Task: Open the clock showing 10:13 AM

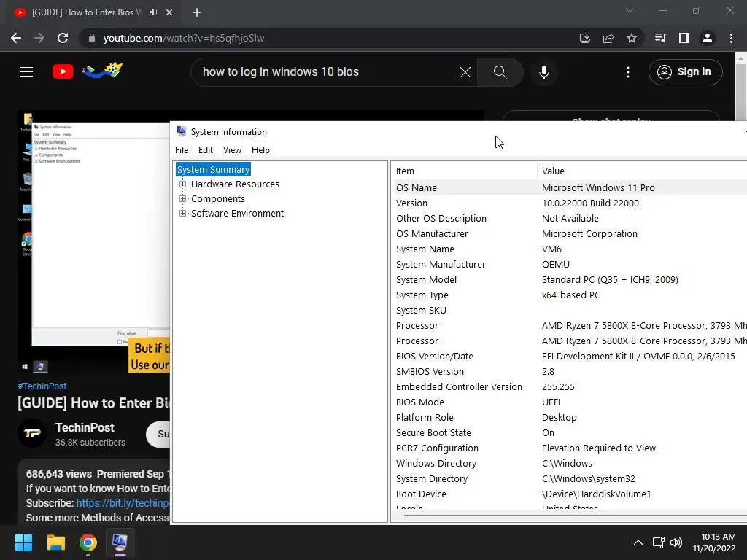Action: click(x=714, y=542)
